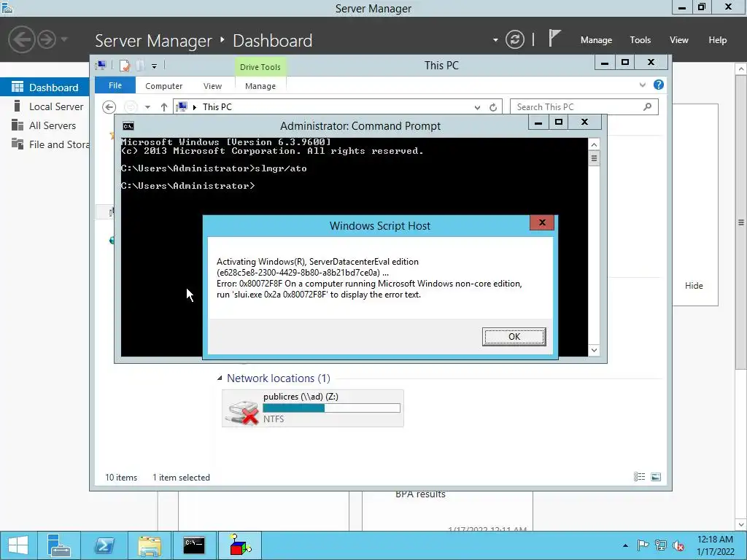Collapse the Network locations group
The width and height of the screenshot is (747, 560).
tap(219, 378)
